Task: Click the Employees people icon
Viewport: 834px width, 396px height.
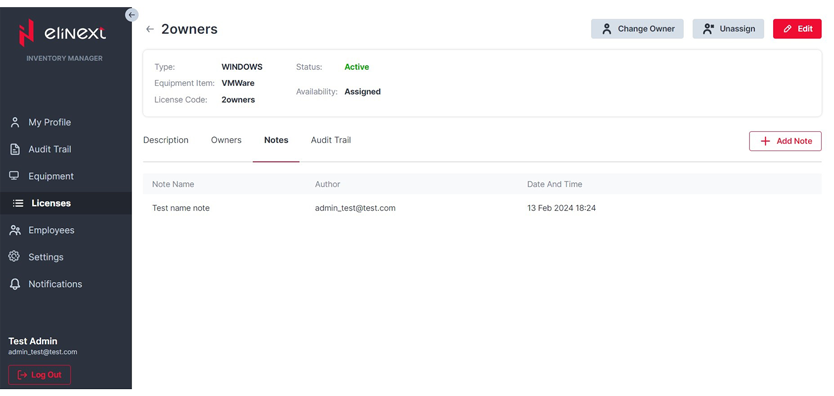Action: coord(15,230)
